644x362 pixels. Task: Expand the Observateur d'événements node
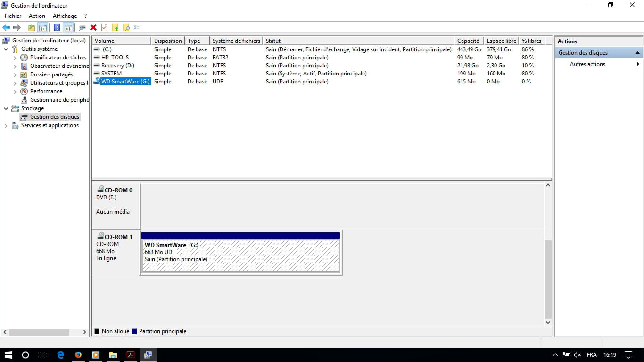click(x=15, y=66)
